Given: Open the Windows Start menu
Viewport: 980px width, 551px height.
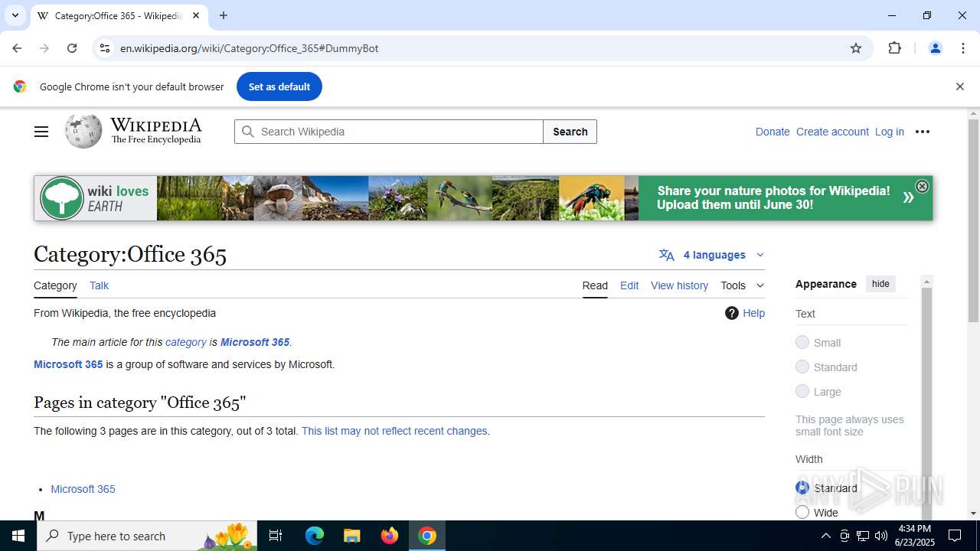Looking at the screenshot, I should point(18,536).
